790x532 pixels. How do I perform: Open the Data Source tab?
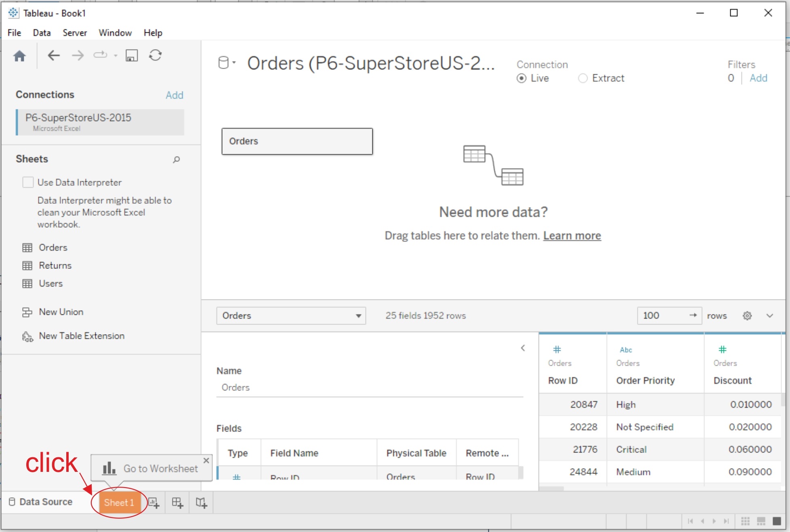pyautogui.click(x=40, y=502)
